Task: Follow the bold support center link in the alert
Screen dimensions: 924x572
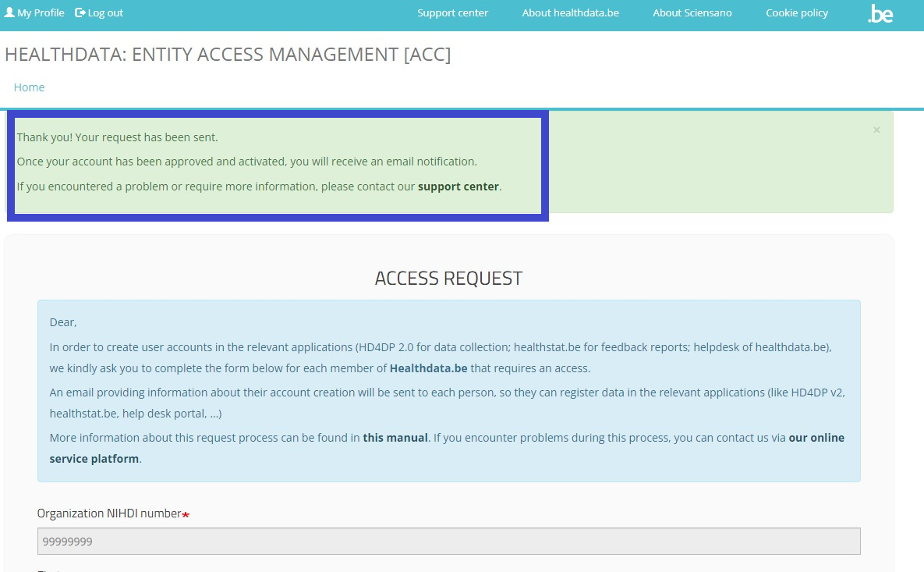Action: pyautogui.click(x=458, y=187)
